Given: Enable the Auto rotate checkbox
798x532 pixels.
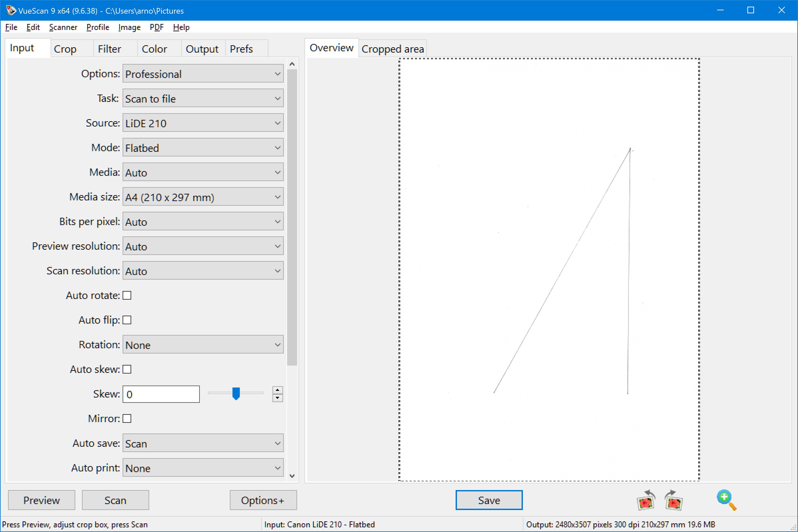Looking at the screenshot, I should (127, 296).
